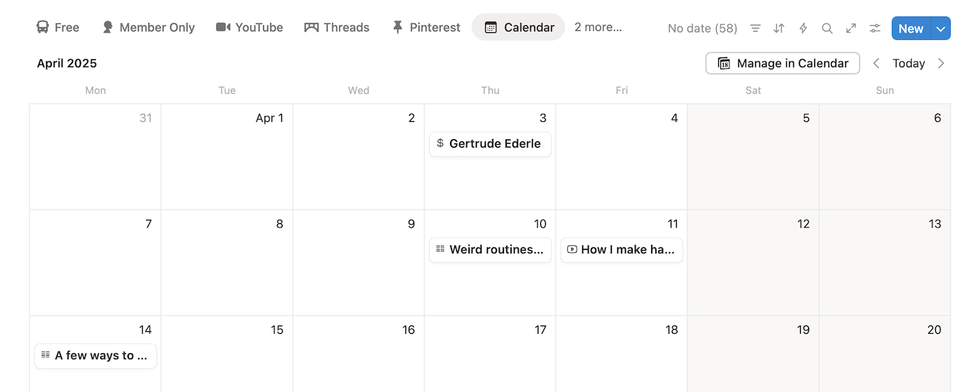Open automations lightning bolt icon
This screenshot has width=980, height=392.
click(x=804, y=29)
